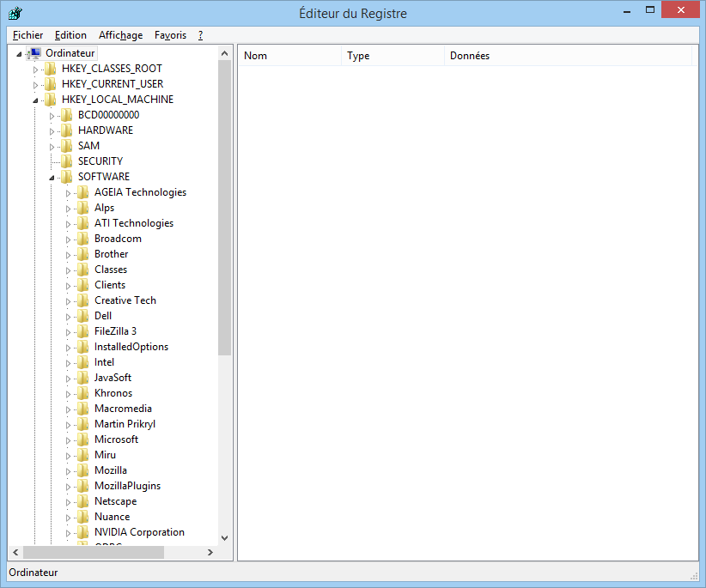Click the HKEY_CLASSES_ROOT folder icon
Image resolution: width=706 pixels, height=588 pixels.
[51, 69]
